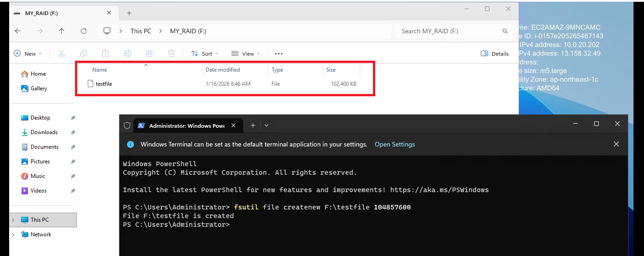Image resolution: width=644 pixels, height=256 pixels.
Task: Click the Paste clipboard icon
Action: 106,53
